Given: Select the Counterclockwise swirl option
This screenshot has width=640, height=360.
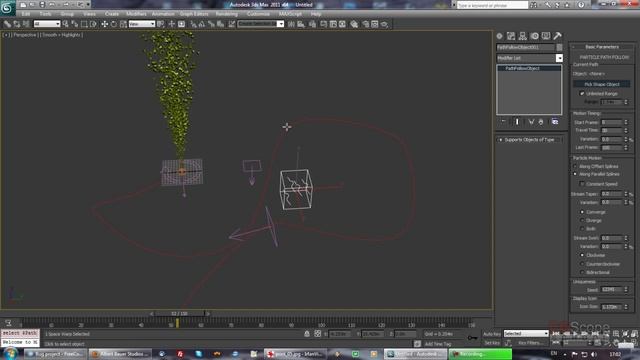Looking at the screenshot, I should click(x=582, y=264).
